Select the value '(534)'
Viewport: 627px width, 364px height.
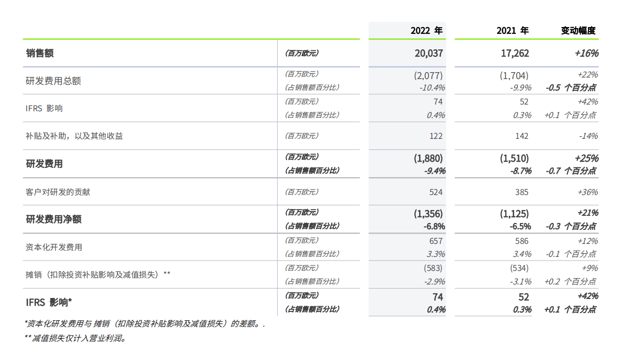pos(519,268)
